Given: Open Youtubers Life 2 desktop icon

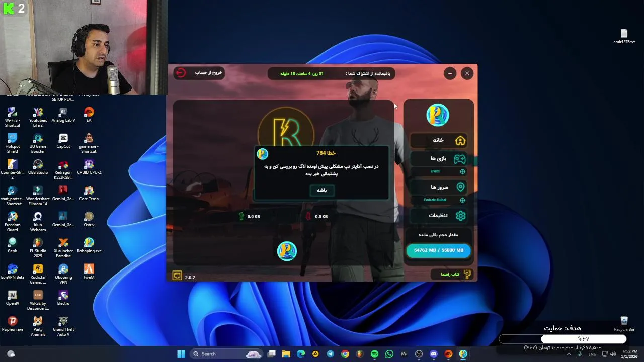Looking at the screenshot, I should (x=38, y=117).
